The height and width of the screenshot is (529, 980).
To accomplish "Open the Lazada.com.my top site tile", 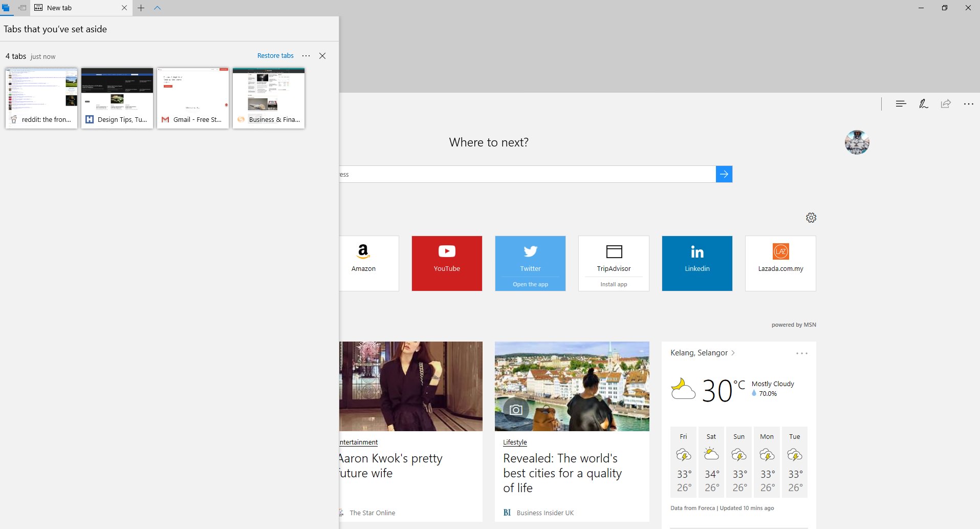I will [x=780, y=263].
